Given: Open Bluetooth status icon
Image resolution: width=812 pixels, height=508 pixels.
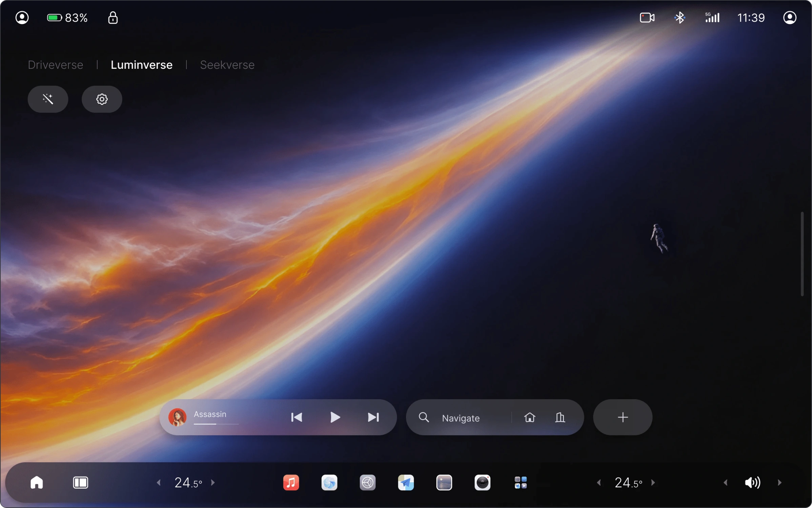Looking at the screenshot, I should [679, 18].
